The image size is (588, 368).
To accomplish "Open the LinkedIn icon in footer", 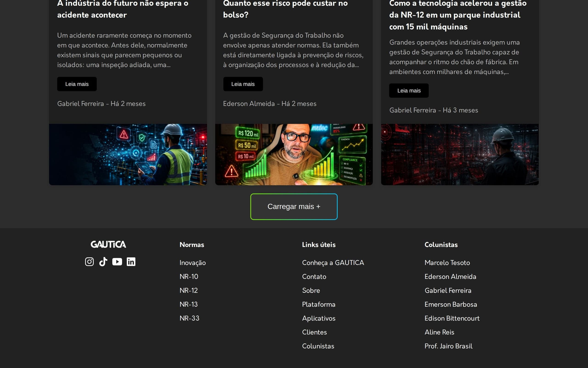I will coord(131,262).
